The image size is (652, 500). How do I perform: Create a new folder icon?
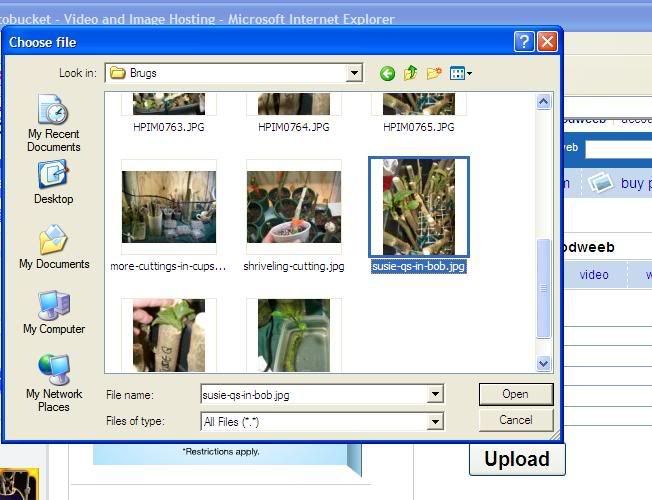(434, 74)
